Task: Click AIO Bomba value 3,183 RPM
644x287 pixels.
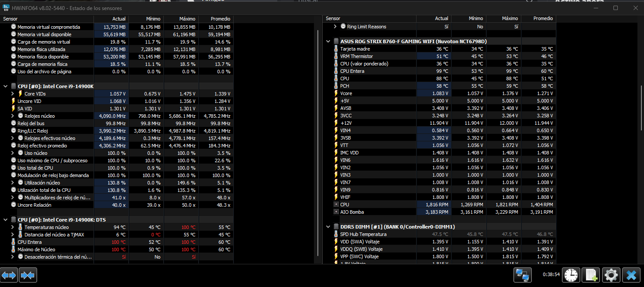Action: coord(437,212)
